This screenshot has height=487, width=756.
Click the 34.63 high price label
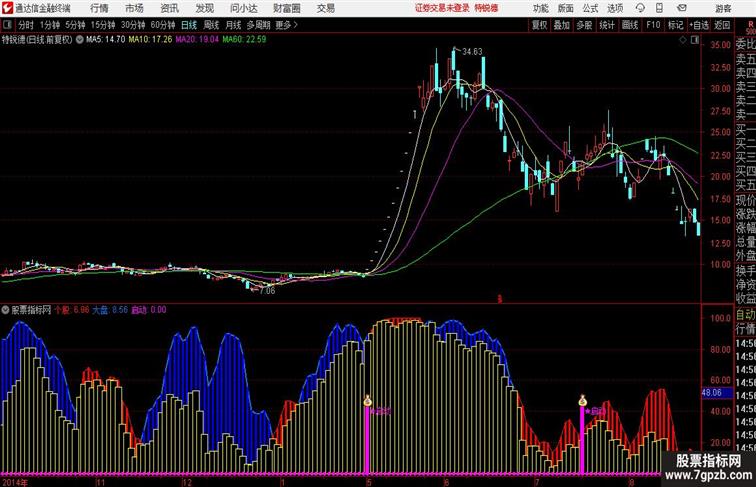472,52
